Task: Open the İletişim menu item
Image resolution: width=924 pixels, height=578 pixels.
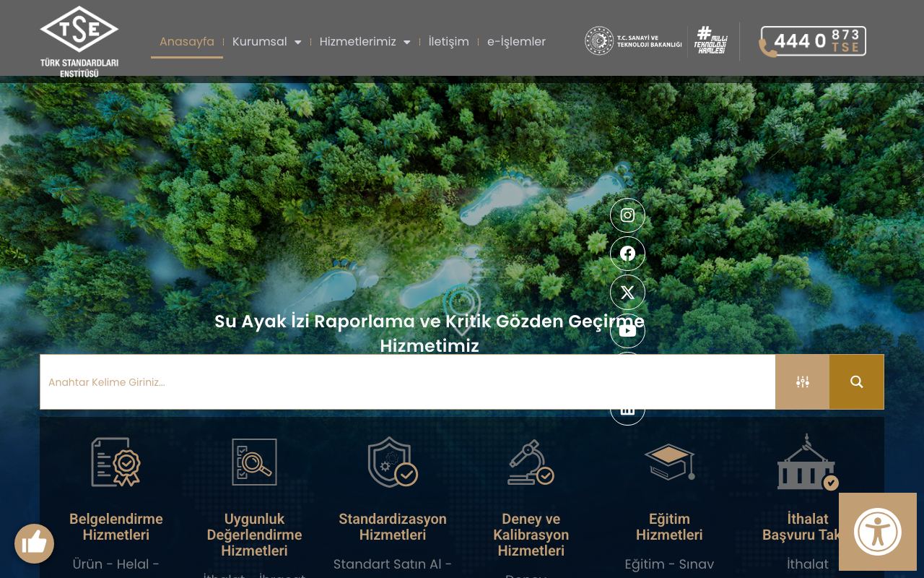Action: 448,42
